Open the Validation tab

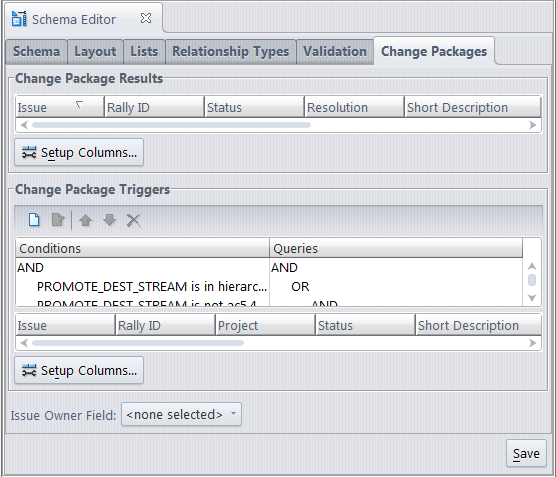coord(335,52)
